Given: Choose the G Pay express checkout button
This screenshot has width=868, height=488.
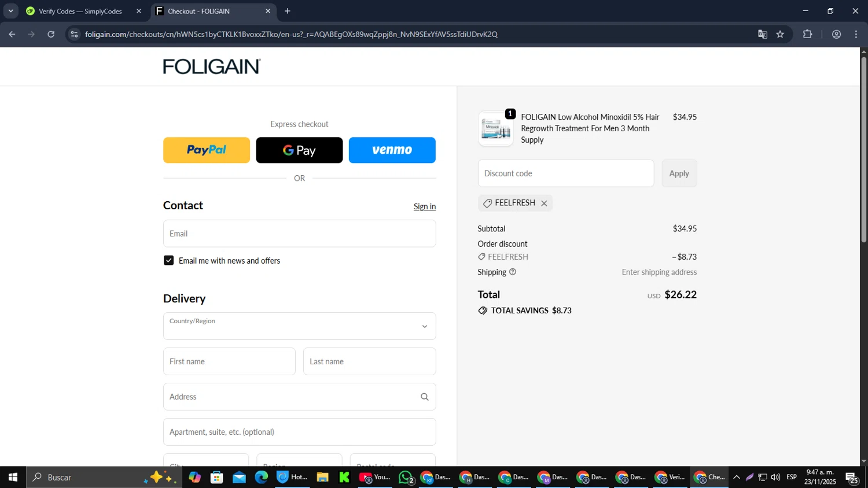Looking at the screenshot, I should point(299,150).
